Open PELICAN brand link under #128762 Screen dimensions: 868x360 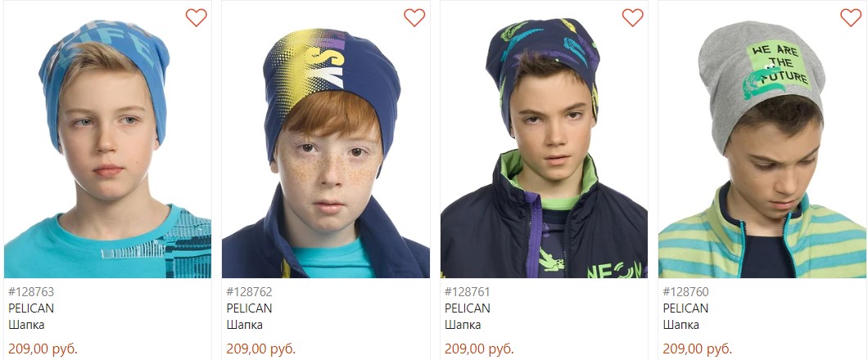tap(249, 308)
